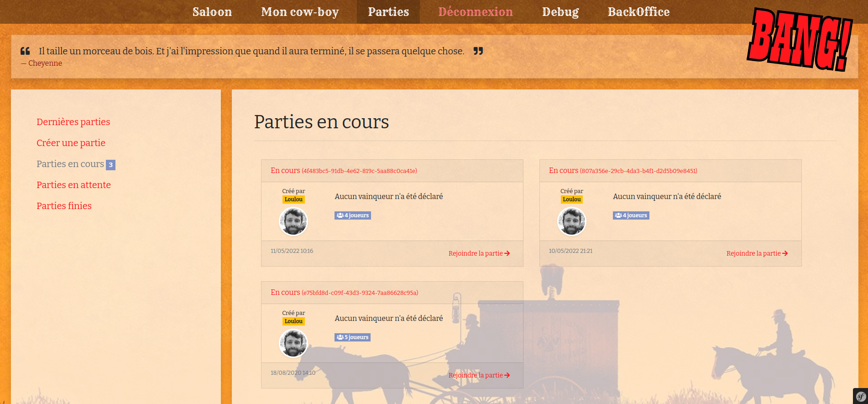The width and height of the screenshot is (868, 404).
Task: Click Loulou avatar in 4f483bc5 card
Action: pyautogui.click(x=293, y=221)
